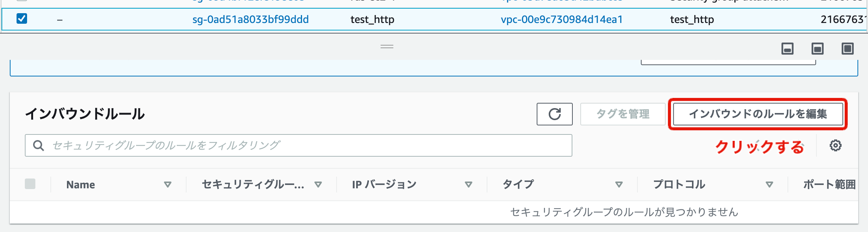Image resolution: width=868 pixels, height=232 pixels.
Task: Click the refresh inbound rules icon
Action: [554, 114]
